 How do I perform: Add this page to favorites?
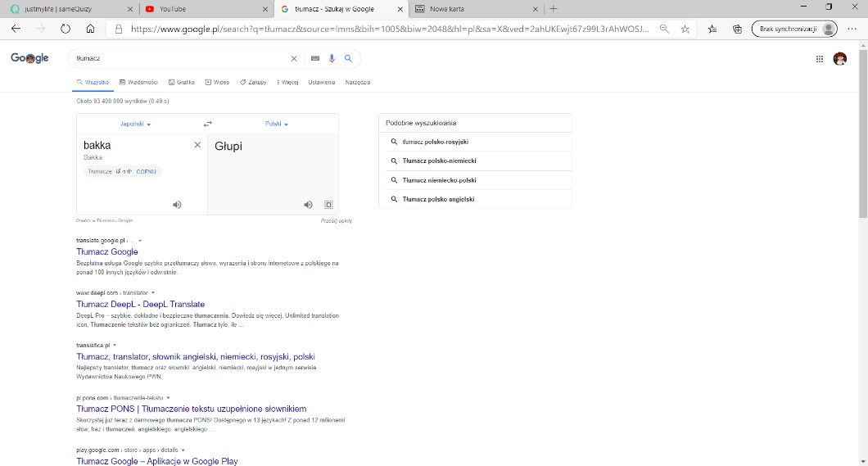(x=685, y=29)
